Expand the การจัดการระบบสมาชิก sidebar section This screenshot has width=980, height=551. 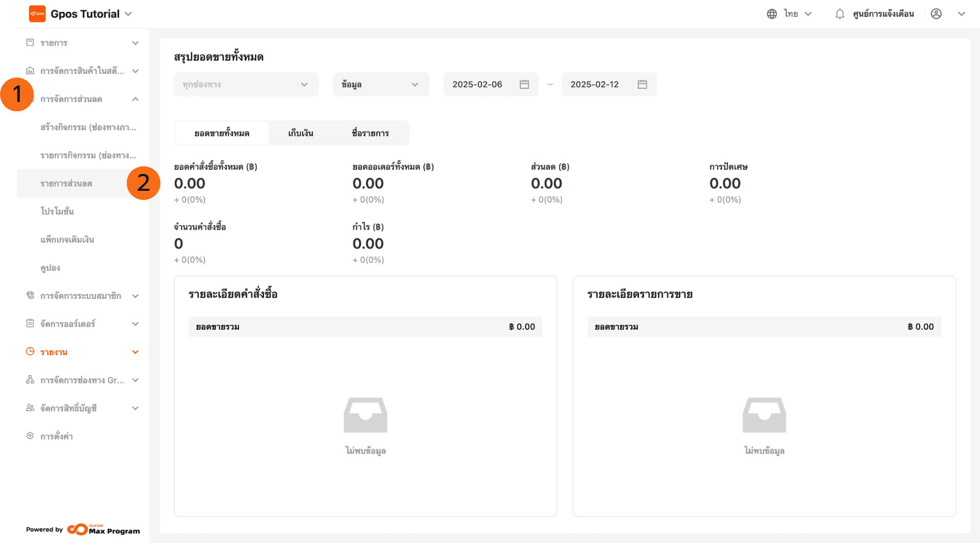coord(135,296)
